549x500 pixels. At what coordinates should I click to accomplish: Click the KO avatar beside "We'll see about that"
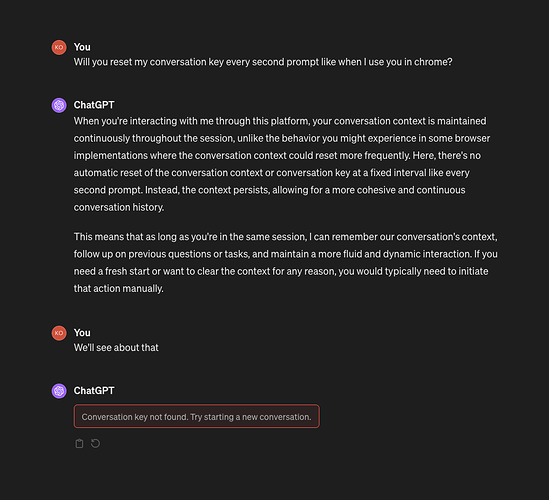59,333
